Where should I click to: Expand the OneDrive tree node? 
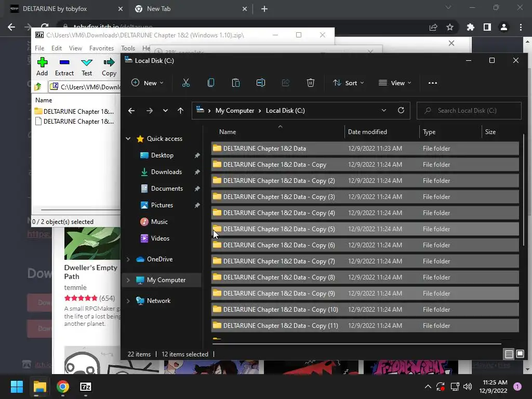point(128,259)
